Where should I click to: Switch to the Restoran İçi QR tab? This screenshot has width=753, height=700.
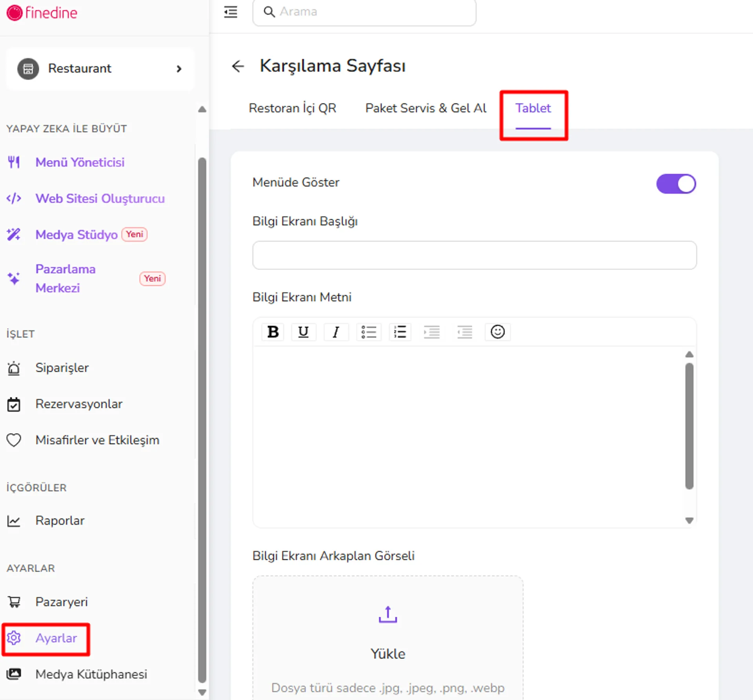coord(293,108)
